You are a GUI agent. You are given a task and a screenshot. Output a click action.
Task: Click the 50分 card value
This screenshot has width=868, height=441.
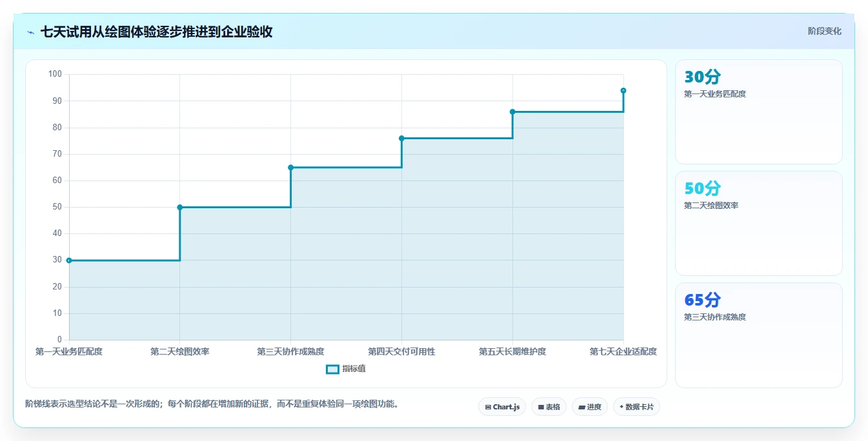(x=702, y=189)
